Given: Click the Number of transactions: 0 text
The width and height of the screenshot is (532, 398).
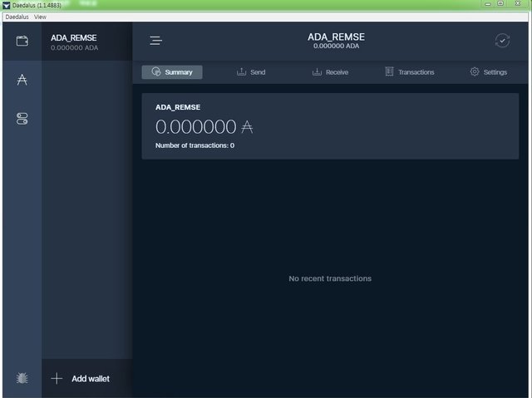Looking at the screenshot, I should point(195,145).
